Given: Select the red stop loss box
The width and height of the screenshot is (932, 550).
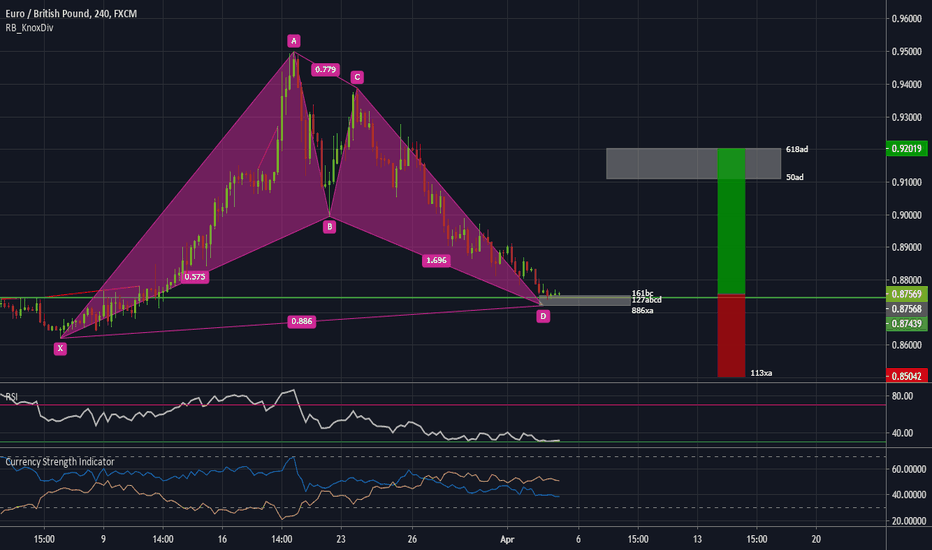Looking at the screenshot, I should click(731, 336).
